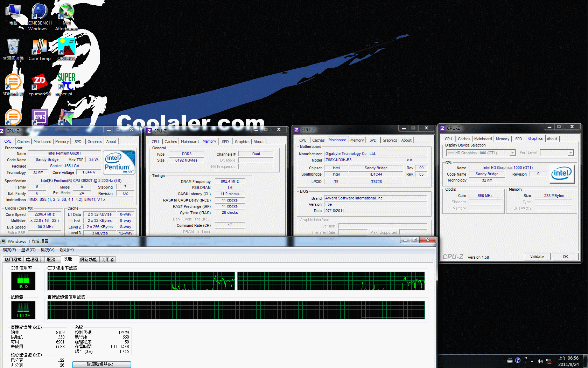Click the blue help tray icon
The image size is (588, 368).
[518, 360]
